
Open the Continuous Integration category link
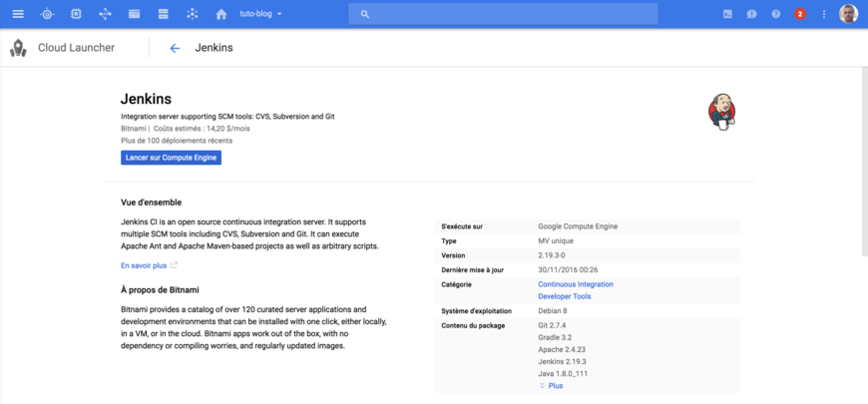(576, 284)
